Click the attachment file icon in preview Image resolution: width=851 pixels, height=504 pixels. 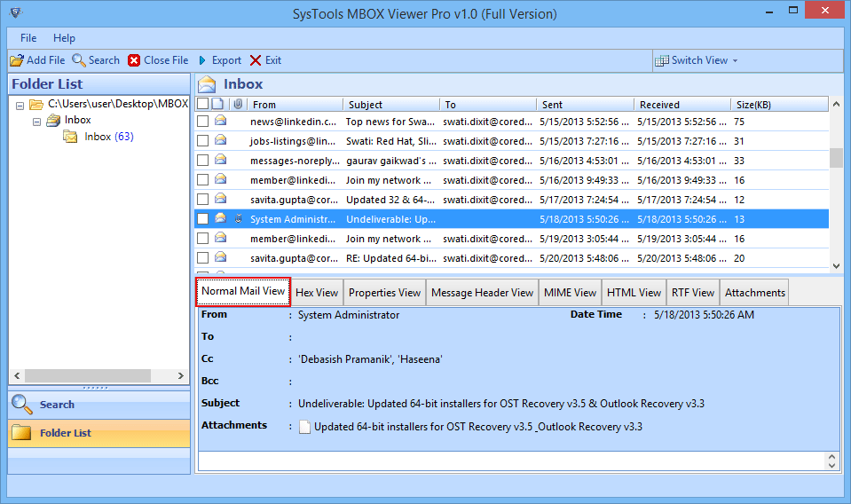point(305,427)
